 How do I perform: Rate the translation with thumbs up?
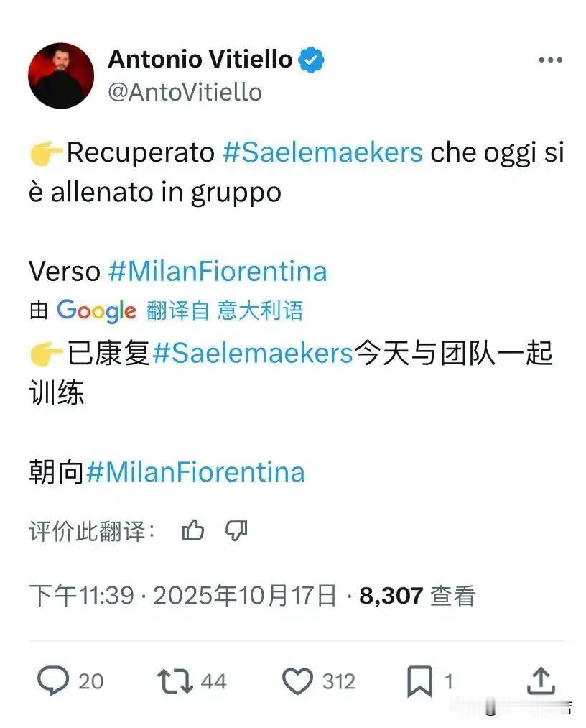coord(192,530)
